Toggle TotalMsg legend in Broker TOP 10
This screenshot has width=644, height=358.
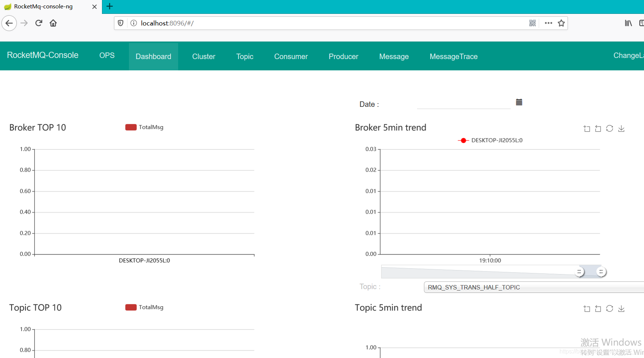pyautogui.click(x=144, y=127)
